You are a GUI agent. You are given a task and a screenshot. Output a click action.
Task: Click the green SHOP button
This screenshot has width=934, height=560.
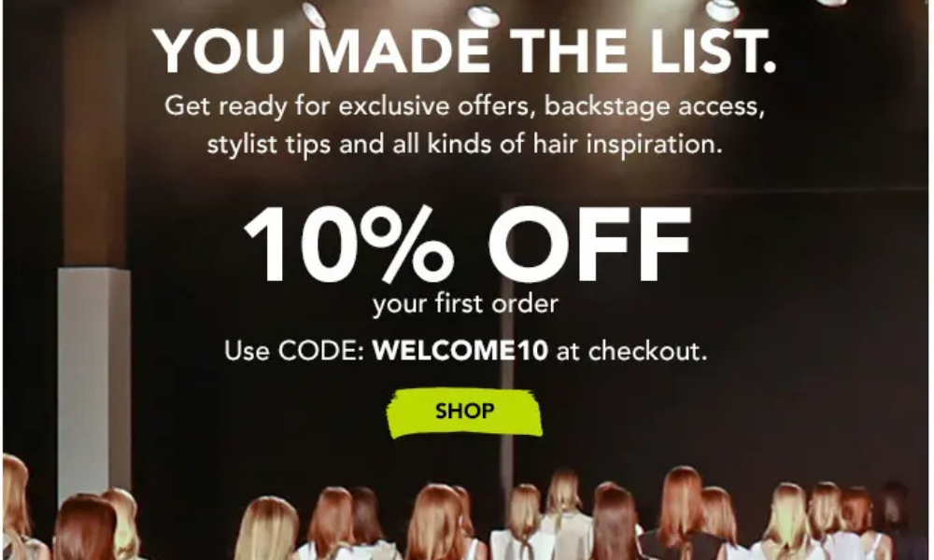pyautogui.click(x=464, y=413)
